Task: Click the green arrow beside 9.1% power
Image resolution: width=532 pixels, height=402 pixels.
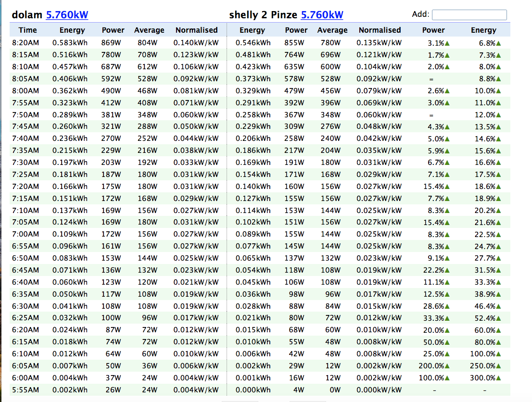Action: (447, 259)
